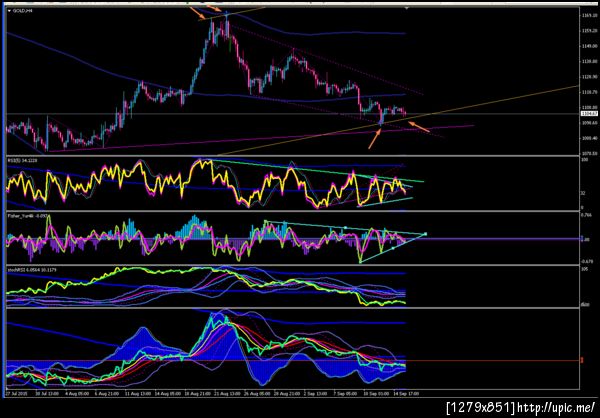Click the 10 Sep 01:00 label on the time axis
Image resolution: width=600 pixels, height=418 pixels.
(x=375, y=393)
